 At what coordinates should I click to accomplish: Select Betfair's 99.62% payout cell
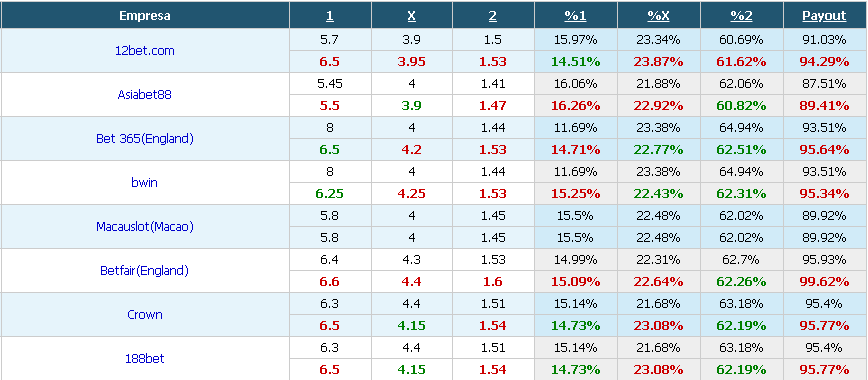tap(824, 282)
